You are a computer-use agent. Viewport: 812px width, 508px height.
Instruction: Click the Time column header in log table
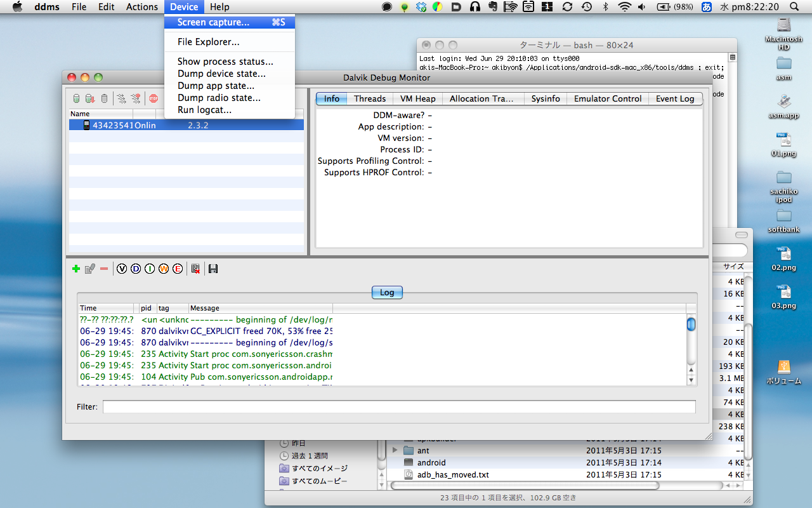(x=105, y=308)
